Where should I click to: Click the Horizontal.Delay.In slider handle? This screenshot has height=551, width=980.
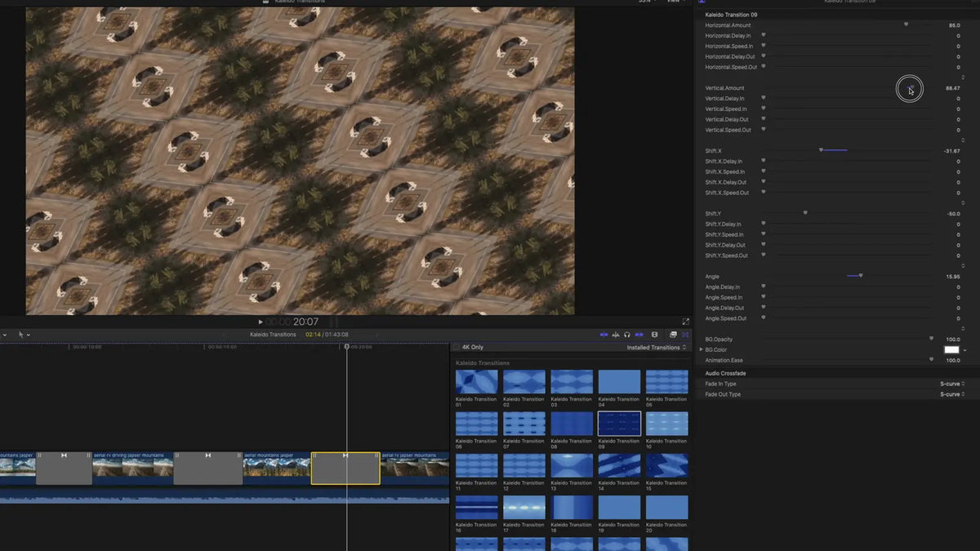pyautogui.click(x=764, y=35)
